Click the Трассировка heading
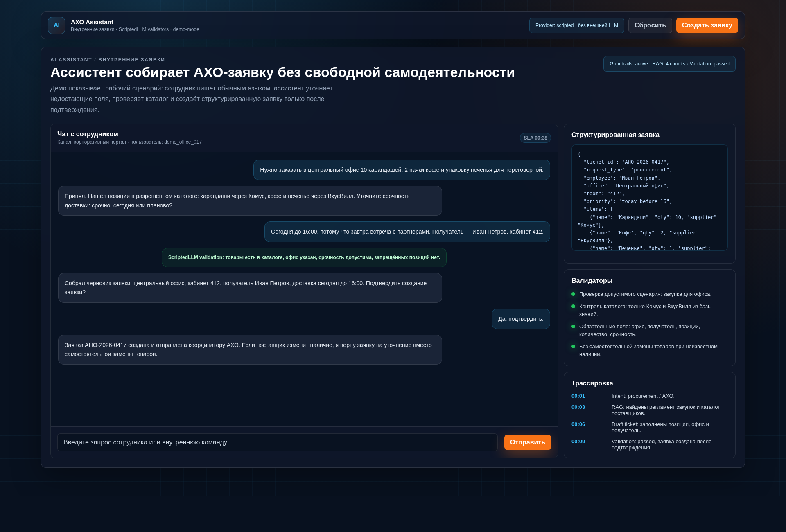The image size is (786, 532). pos(592,383)
